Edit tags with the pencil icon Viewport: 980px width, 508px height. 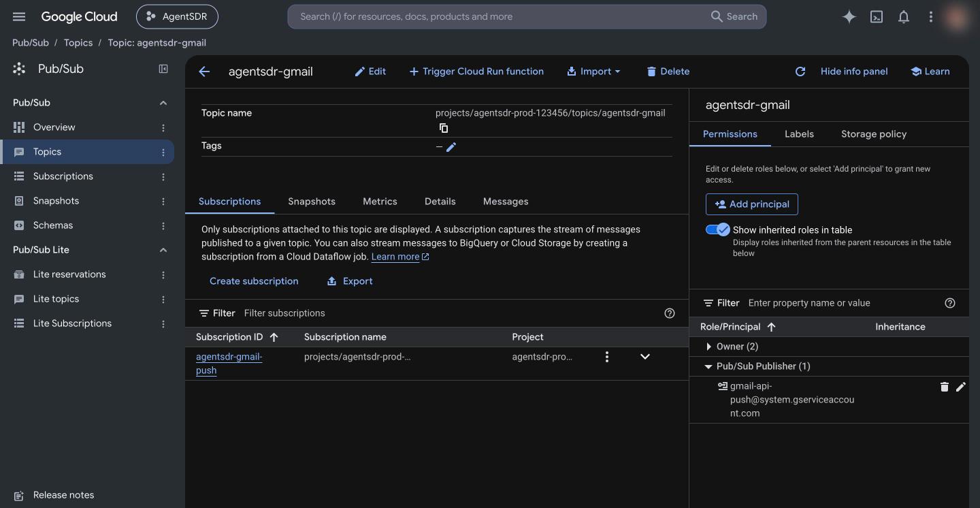[451, 146]
